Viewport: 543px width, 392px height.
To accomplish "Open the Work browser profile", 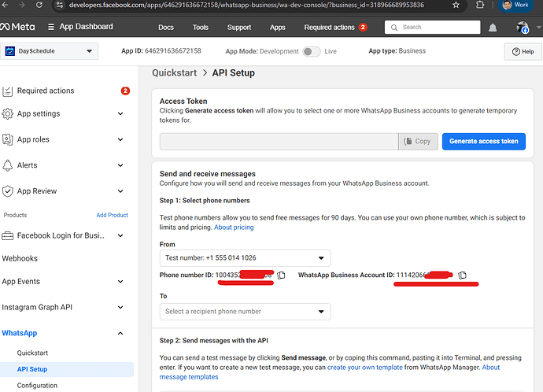I will click(515, 5).
